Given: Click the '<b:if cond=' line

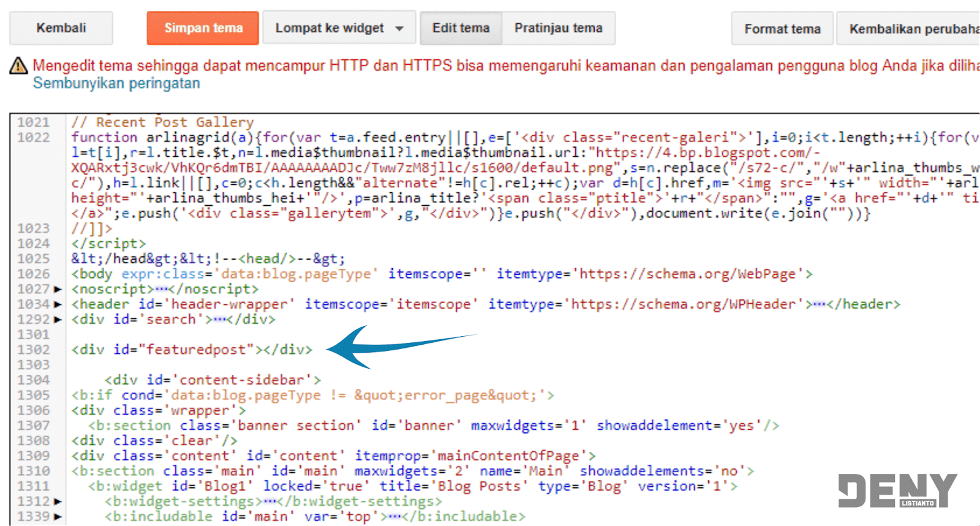Looking at the screenshot, I should point(313,396).
